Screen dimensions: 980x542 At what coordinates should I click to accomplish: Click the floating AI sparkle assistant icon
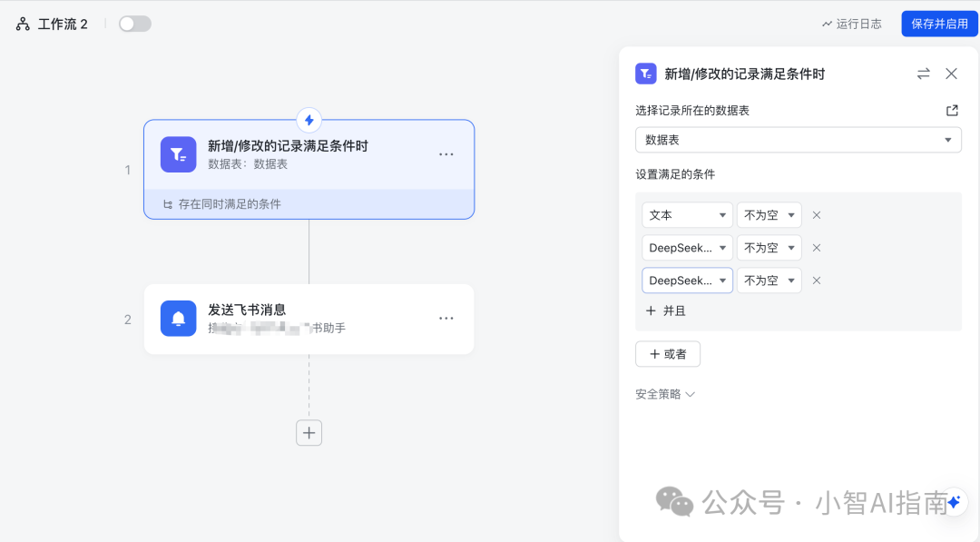click(954, 502)
